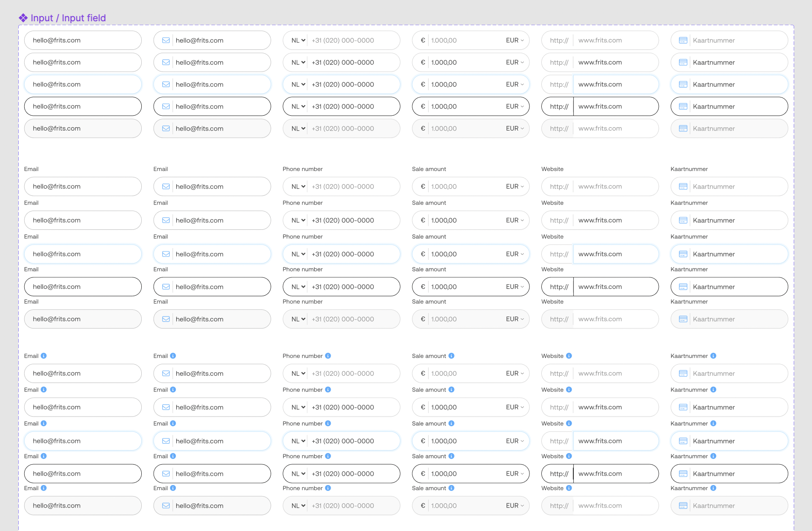The height and width of the screenshot is (531, 812).
Task: Click the info icon beside the uppermost Sale amount info label
Action: pos(452,356)
